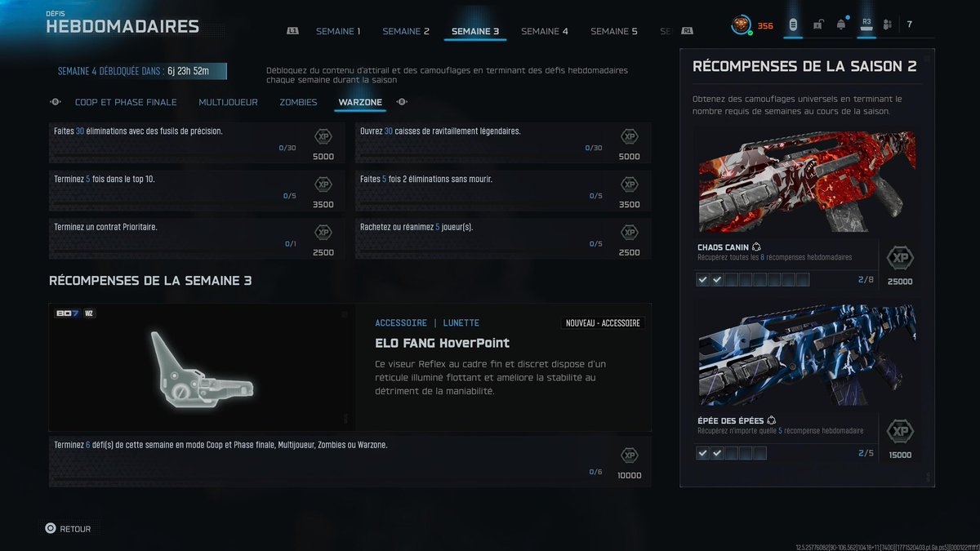Click the pill-shaped token icon in header
The height and width of the screenshot is (551, 980).
click(x=792, y=25)
